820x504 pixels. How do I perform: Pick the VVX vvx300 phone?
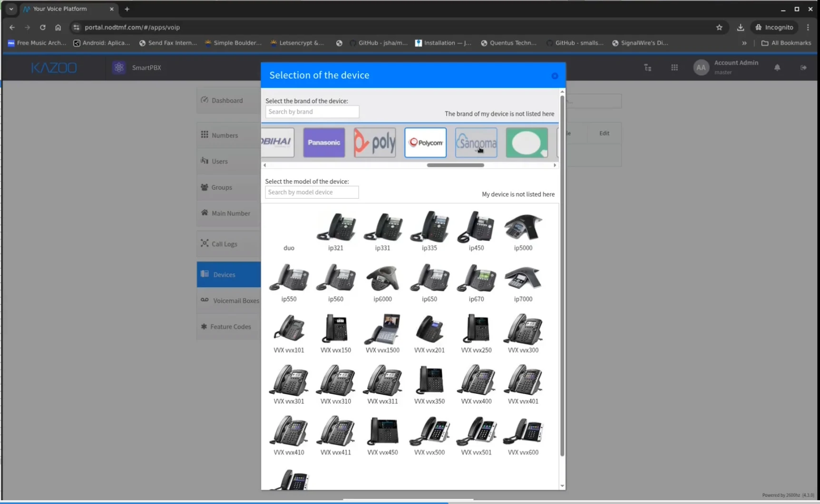[x=523, y=334]
